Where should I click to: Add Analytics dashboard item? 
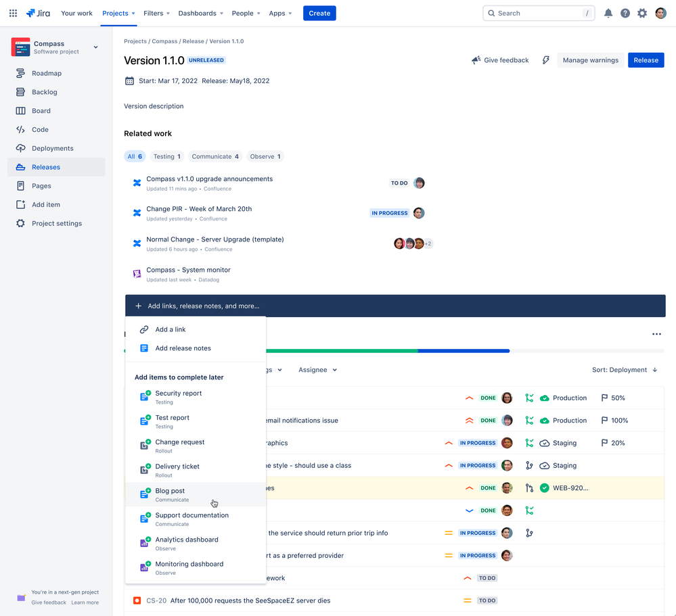tap(196, 543)
